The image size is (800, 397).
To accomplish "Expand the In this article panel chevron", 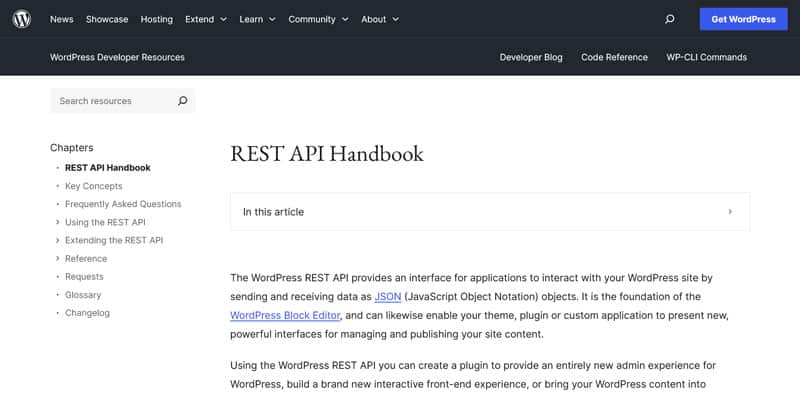I will pos(730,211).
